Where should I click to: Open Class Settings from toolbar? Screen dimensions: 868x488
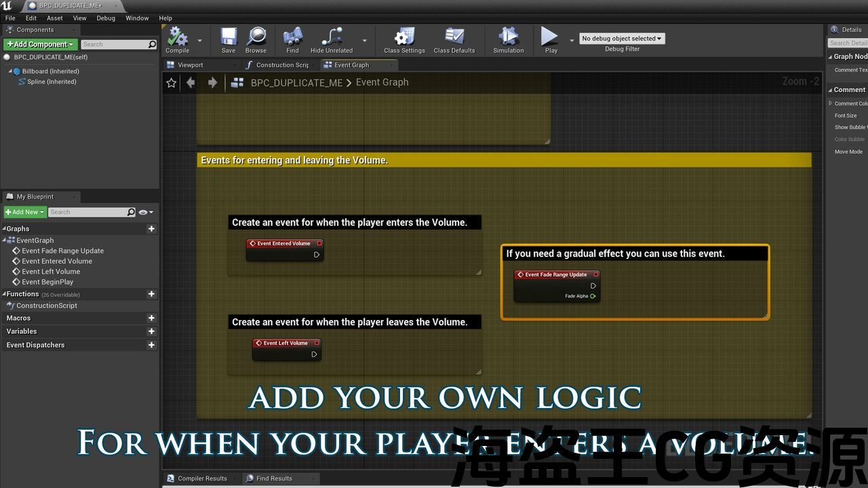click(x=404, y=37)
